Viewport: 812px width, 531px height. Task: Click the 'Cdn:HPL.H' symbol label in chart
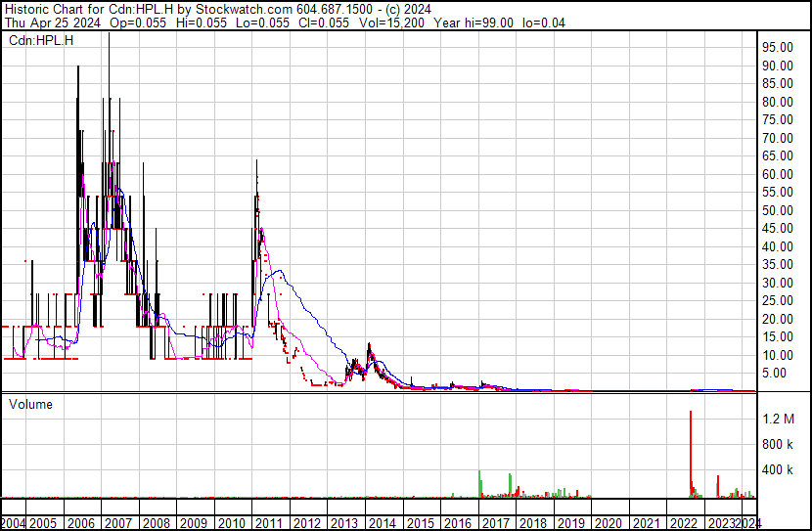coord(41,40)
